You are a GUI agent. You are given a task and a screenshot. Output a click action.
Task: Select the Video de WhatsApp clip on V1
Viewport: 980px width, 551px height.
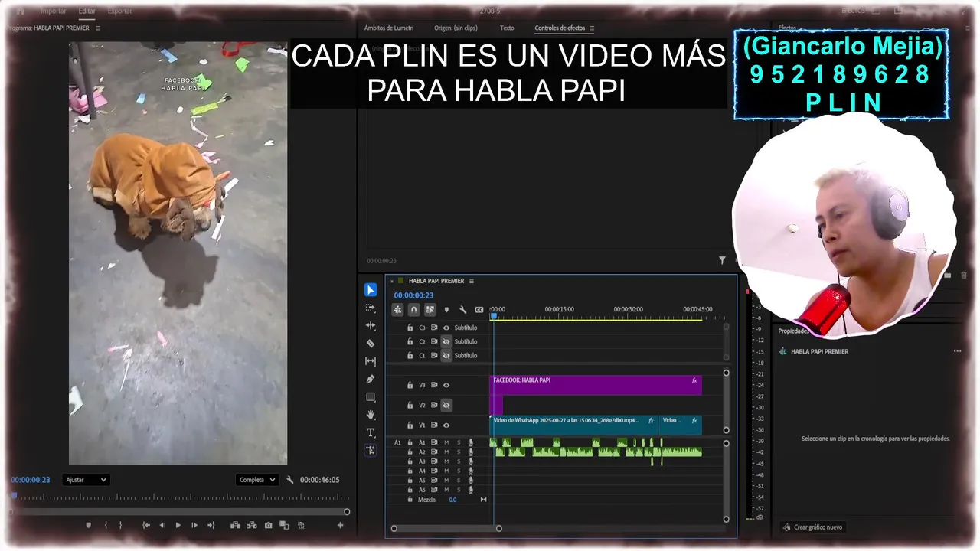573,425
